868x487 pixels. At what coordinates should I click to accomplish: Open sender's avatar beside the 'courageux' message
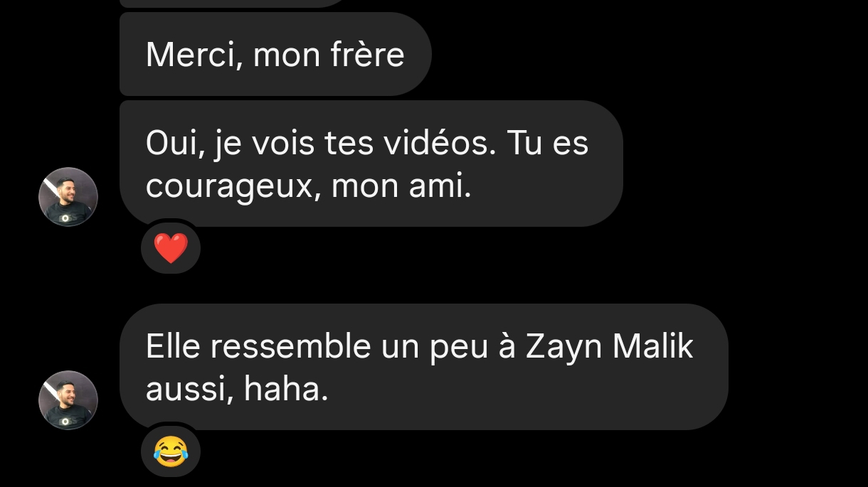[68, 197]
